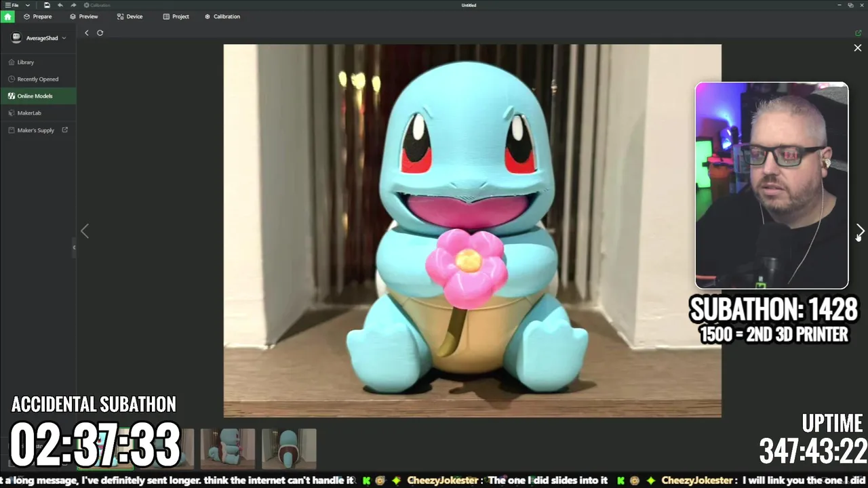Open Library in the sidebar
The image size is (868, 488).
[x=38, y=62]
